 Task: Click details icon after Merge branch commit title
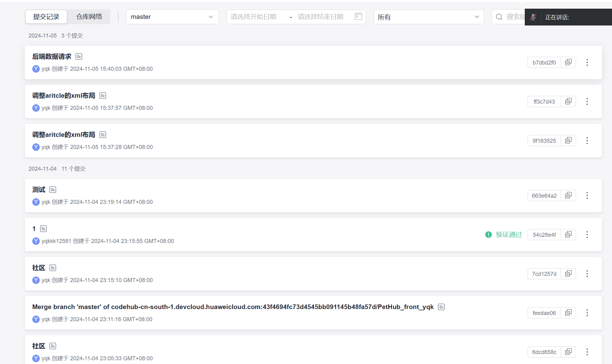click(x=441, y=307)
